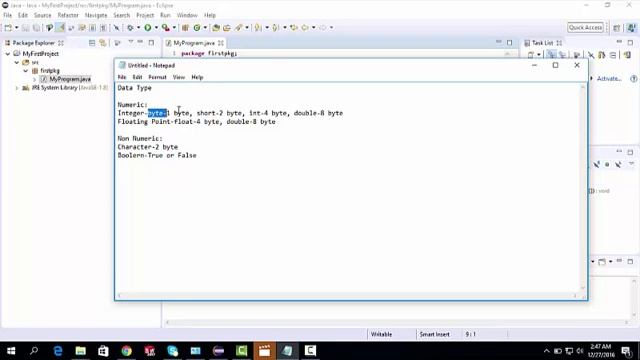Click the text 'Boolean-True or False' in Notepad
This screenshot has width=640, height=360.
157,156
